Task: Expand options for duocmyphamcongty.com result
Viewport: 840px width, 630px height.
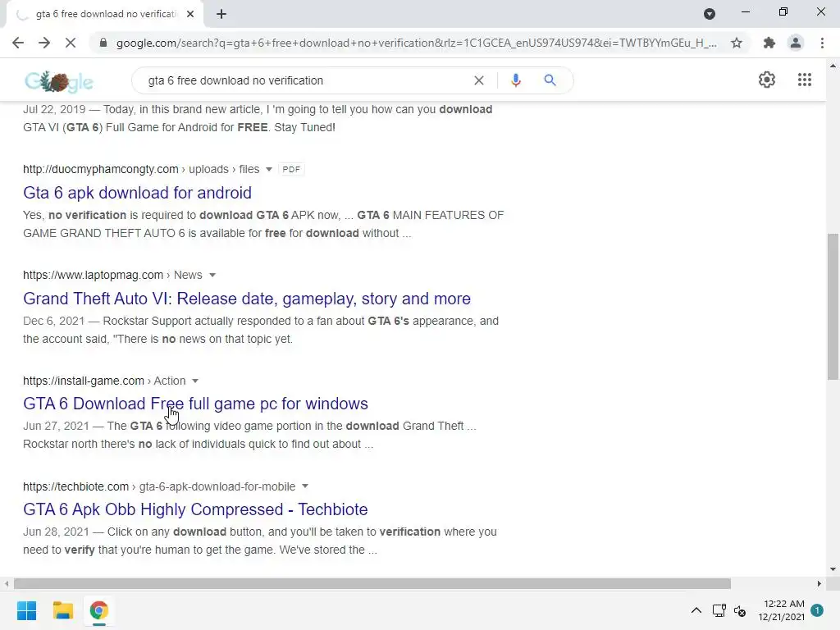Action: pos(269,169)
